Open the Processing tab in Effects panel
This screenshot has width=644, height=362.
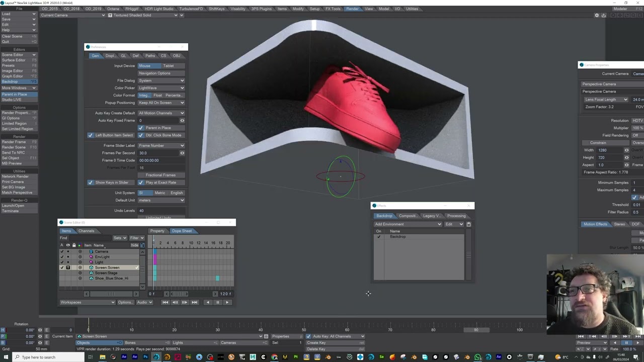click(x=456, y=216)
